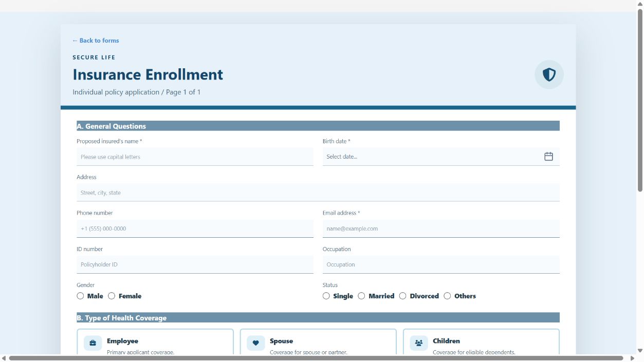The image size is (644, 362).
Task: Click the scroll up arrow
Action: click(640, 4)
